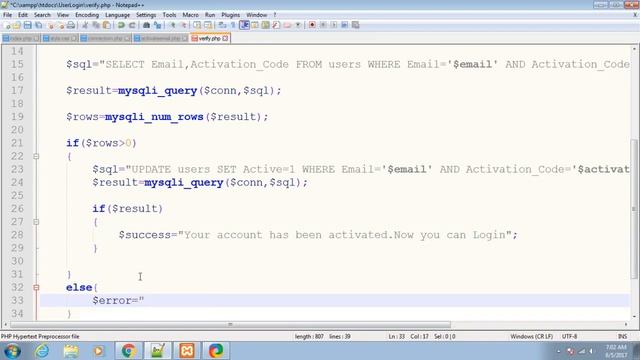
Task: Open XAMPP from the taskbar
Action: coord(187,351)
